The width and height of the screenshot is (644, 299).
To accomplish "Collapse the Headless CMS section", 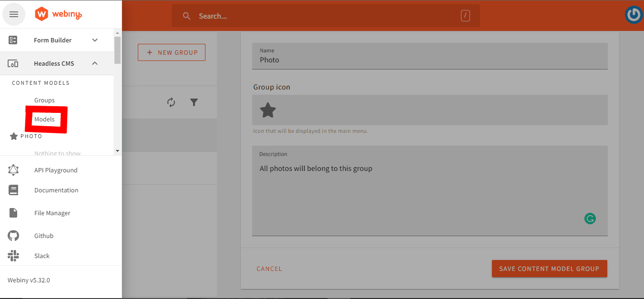I will point(95,63).
